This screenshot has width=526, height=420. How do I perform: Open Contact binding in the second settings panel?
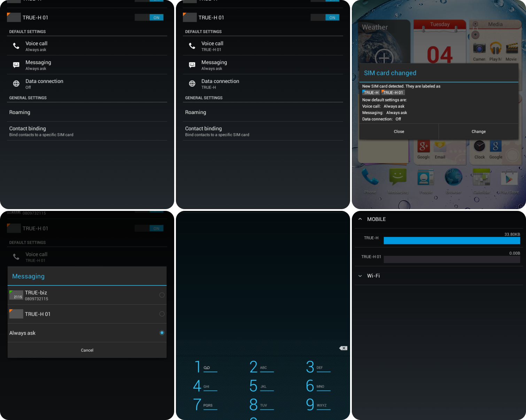pos(263,131)
